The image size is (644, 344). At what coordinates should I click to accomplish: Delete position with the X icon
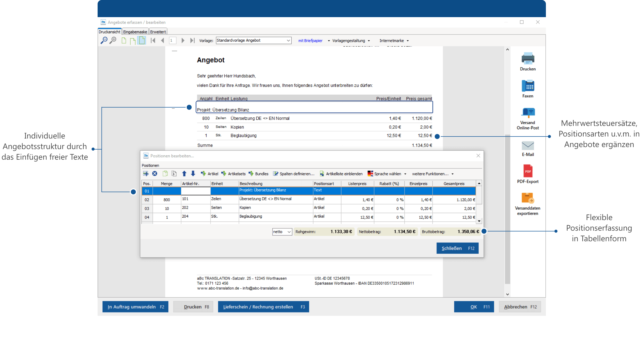155,174
